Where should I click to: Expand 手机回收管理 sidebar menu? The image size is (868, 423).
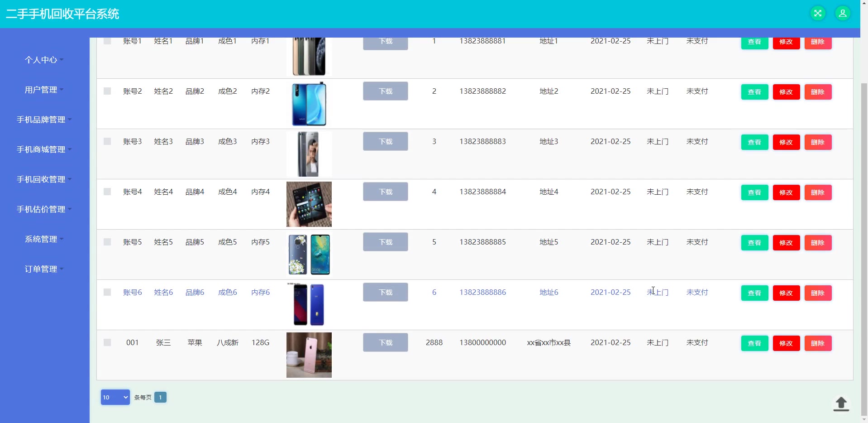44,179
